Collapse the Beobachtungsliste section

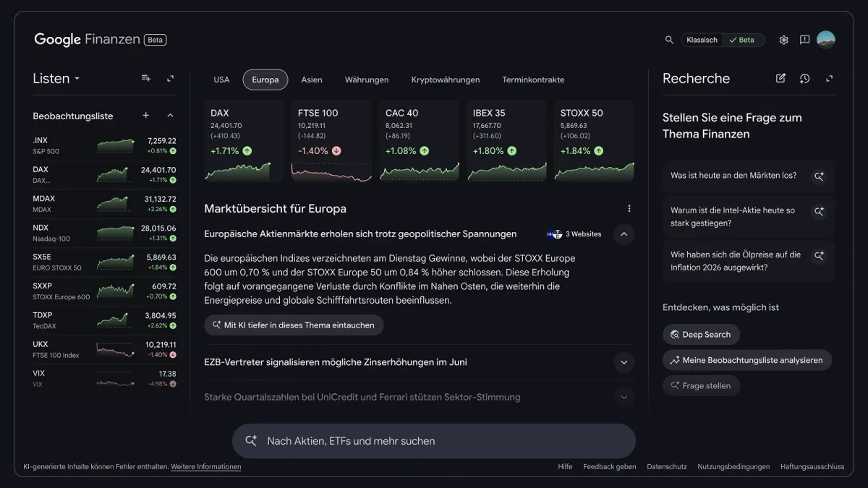(x=171, y=116)
